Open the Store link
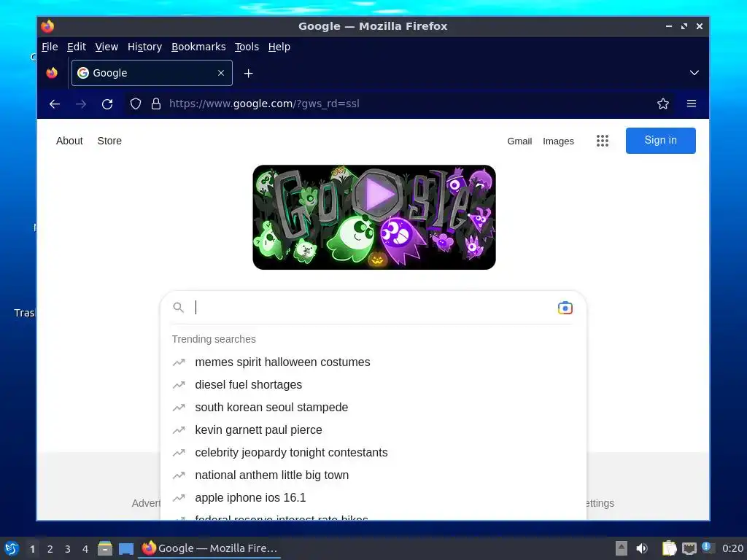The width and height of the screenshot is (747, 560). (x=109, y=141)
